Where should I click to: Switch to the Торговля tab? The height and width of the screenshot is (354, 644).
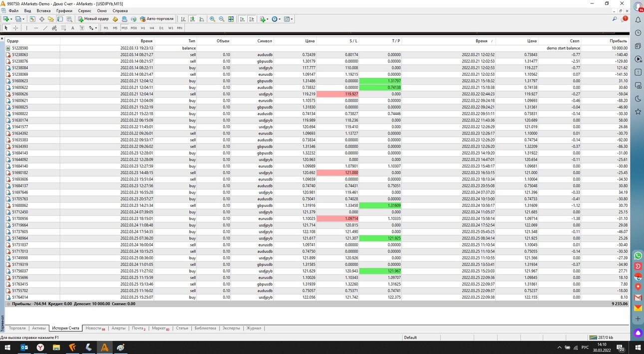17,328
